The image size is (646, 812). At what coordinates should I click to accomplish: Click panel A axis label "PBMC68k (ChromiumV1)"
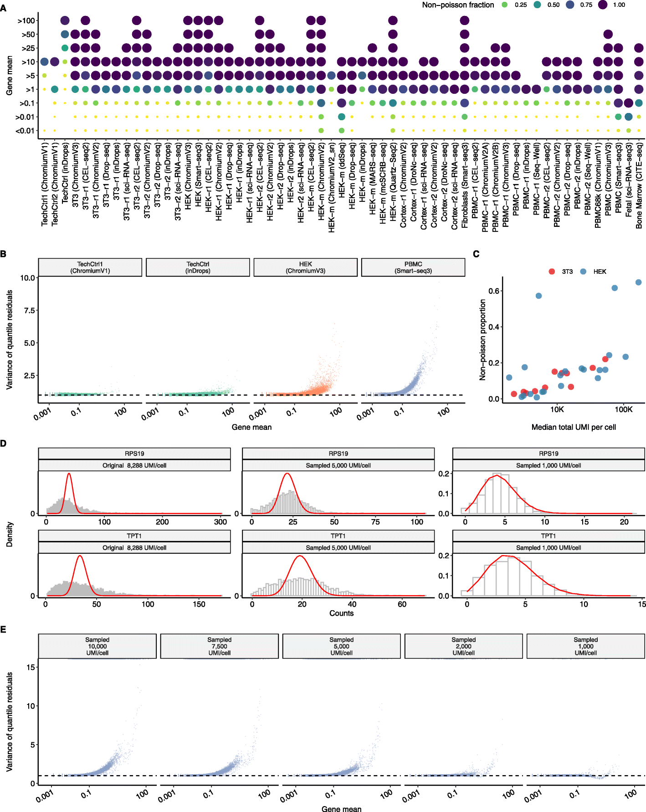(x=598, y=185)
